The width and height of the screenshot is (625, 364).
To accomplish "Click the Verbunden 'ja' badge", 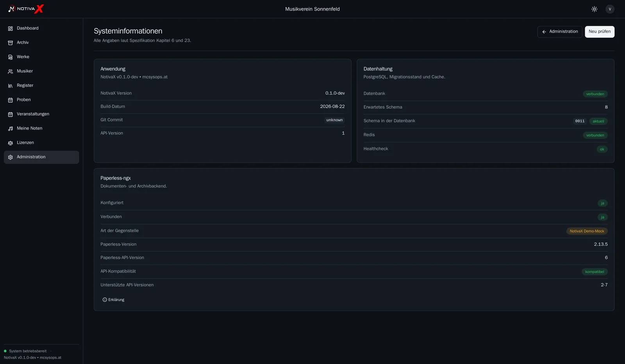I will click(x=602, y=217).
